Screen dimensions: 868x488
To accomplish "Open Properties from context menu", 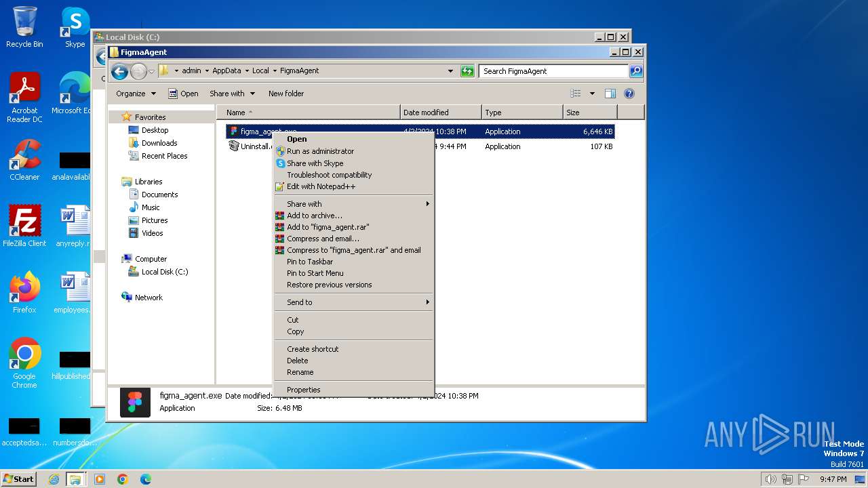I will 353,390.
